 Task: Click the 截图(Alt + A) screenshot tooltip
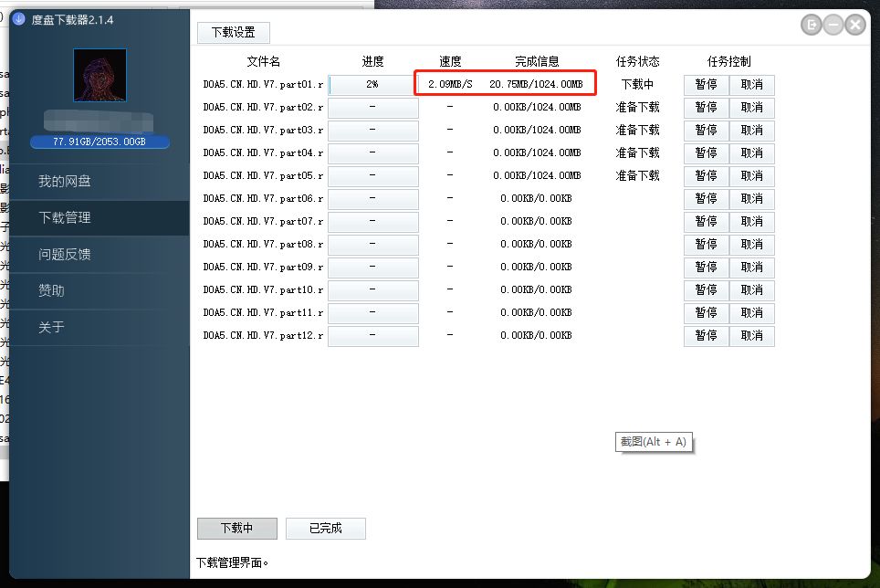(654, 441)
